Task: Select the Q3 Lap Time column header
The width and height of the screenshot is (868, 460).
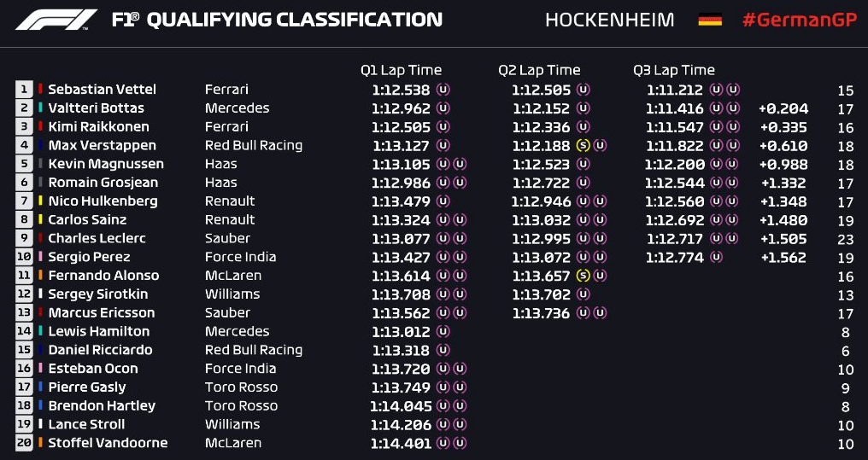Action: 674,70
